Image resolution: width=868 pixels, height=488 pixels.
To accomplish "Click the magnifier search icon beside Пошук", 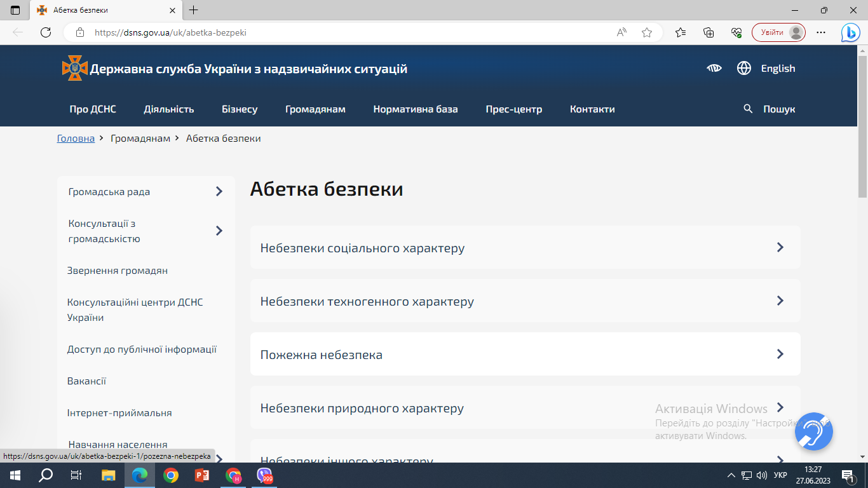I will [748, 109].
